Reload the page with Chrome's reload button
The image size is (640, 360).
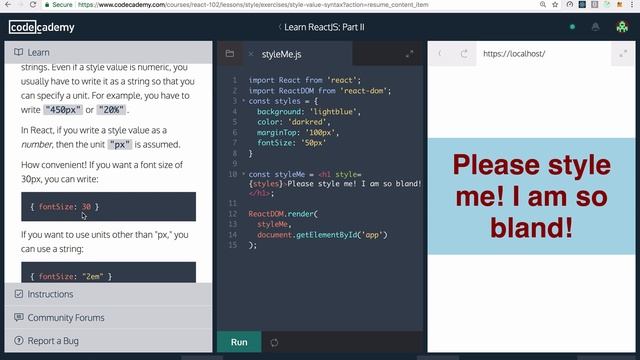(x=33, y=4)
